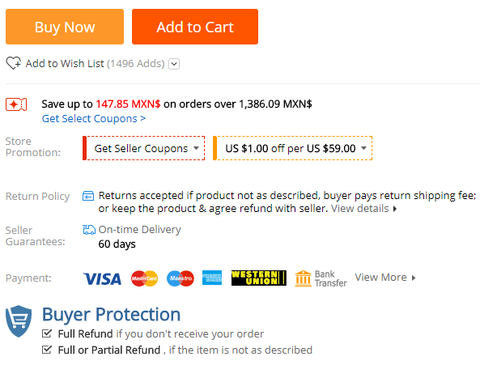This screenshot has width=480, height=369.
Task: Expand US $1.00 off per US $59.00 dropdown
Action: point(293,148)
